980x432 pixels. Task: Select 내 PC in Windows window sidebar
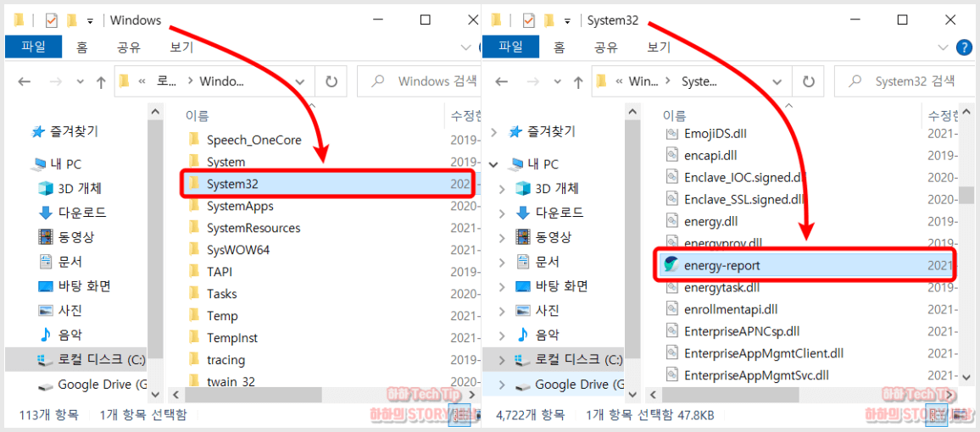56,164
